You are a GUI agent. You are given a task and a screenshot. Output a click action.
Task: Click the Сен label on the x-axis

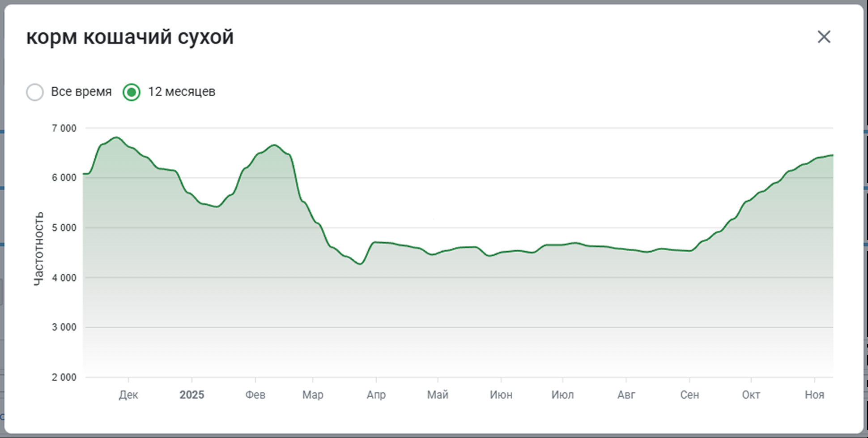pyautogui.click(x=689, y=395)
